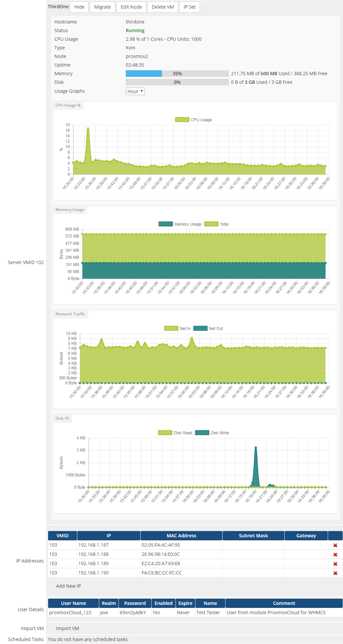Click password value 69xn2yA8kY
This screenshot has height=644, width=343.
pyautogui.click(x=133, y=613)
